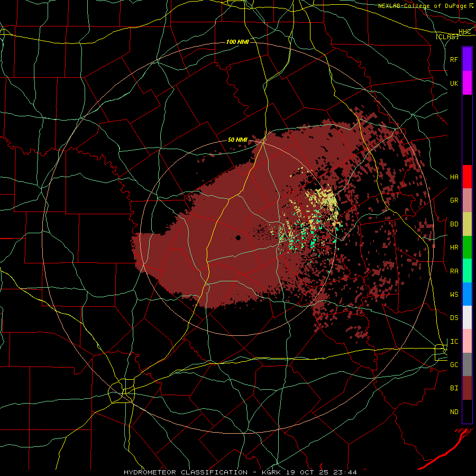The image size is (476, 476).
Task: Click the magenta UK legend swatch
Action: pos(467,83)
